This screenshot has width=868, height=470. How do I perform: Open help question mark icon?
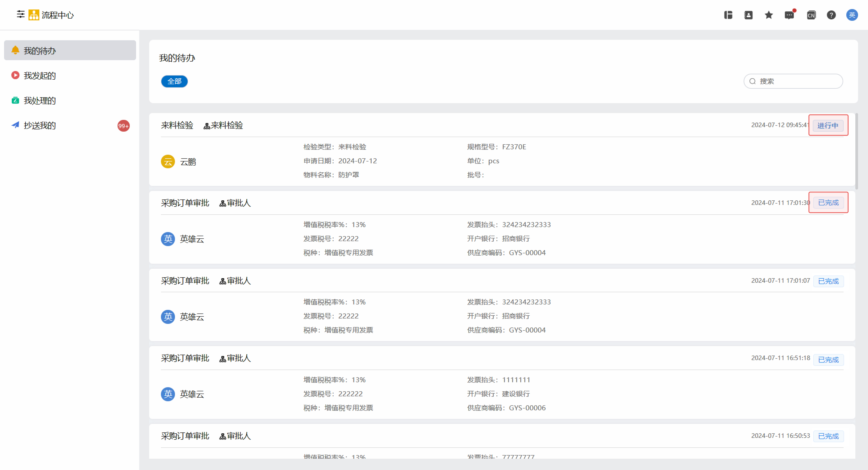click(831, 15)
